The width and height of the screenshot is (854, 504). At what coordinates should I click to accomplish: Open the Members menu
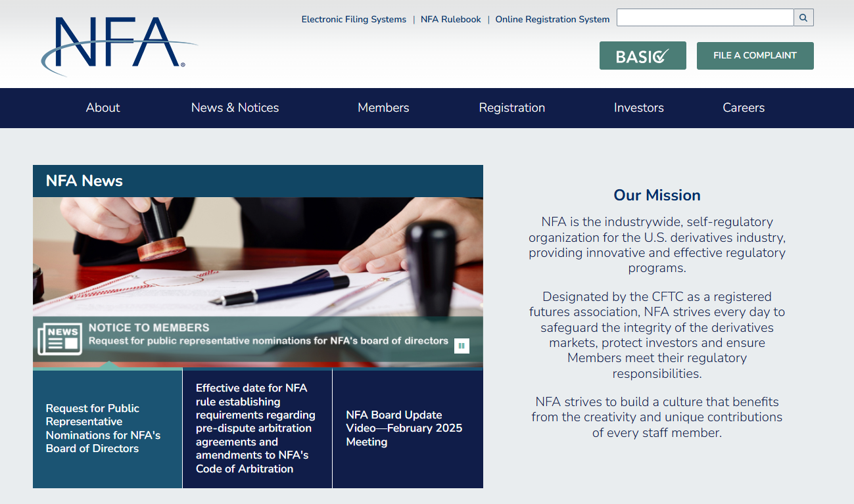383,108
